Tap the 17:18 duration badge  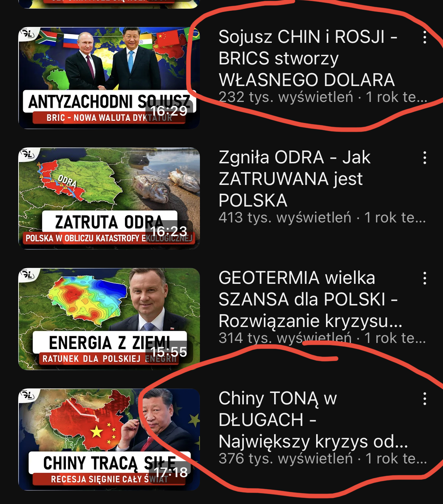171,472
